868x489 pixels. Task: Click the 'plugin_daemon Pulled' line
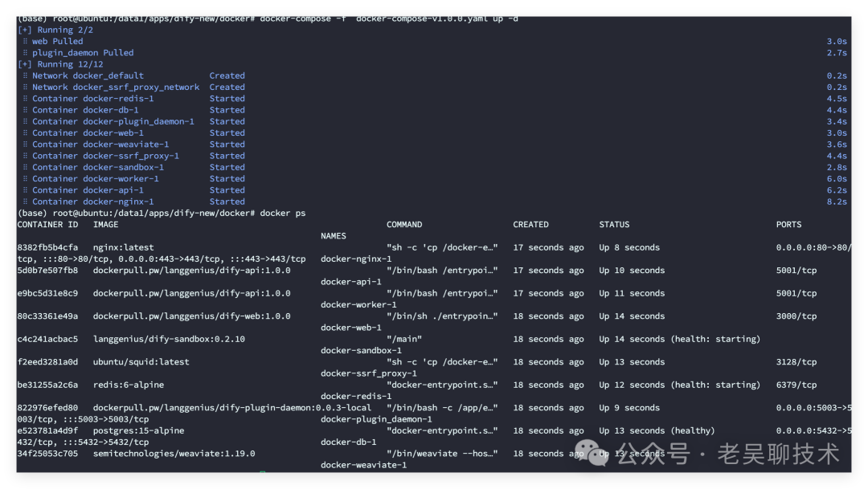click(x=83, y=53)
